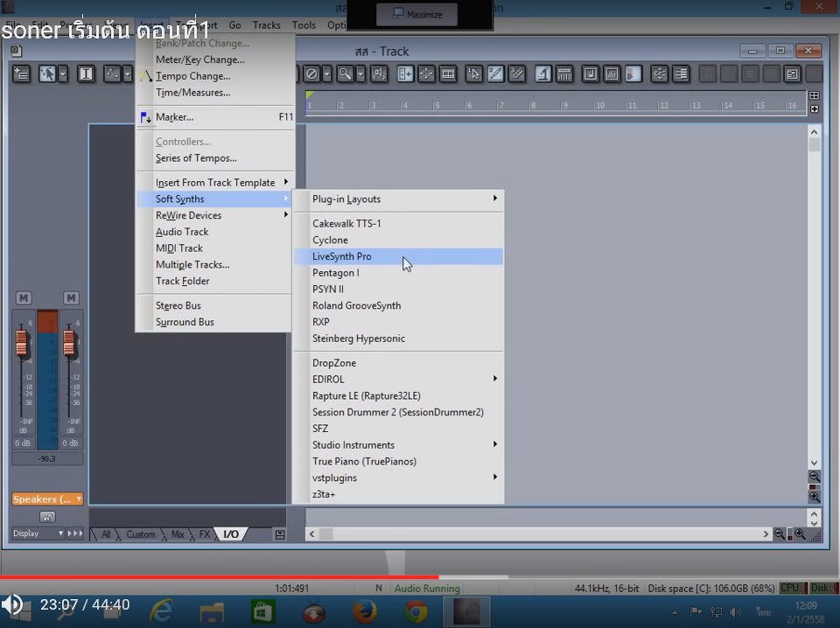Open the Tracks menu in menu bar
Viewport: 840px width, 628px height.
[x=266, y=25]
